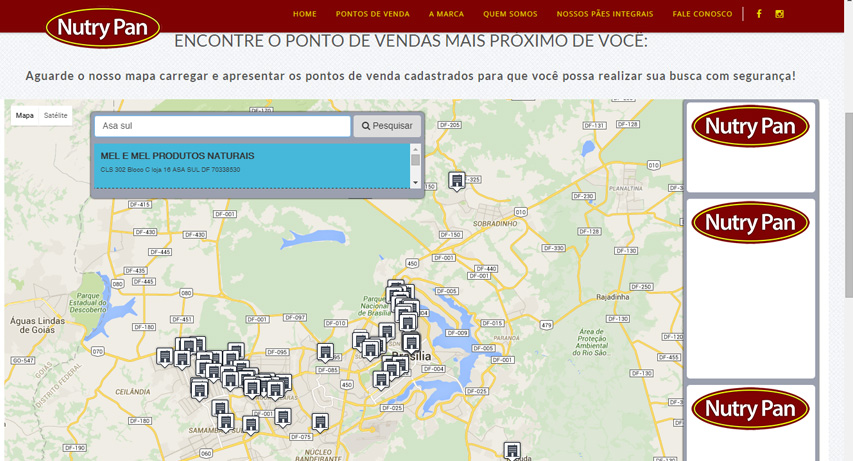Click the Nutry Pan logo in header

click(x=103, y=29)
